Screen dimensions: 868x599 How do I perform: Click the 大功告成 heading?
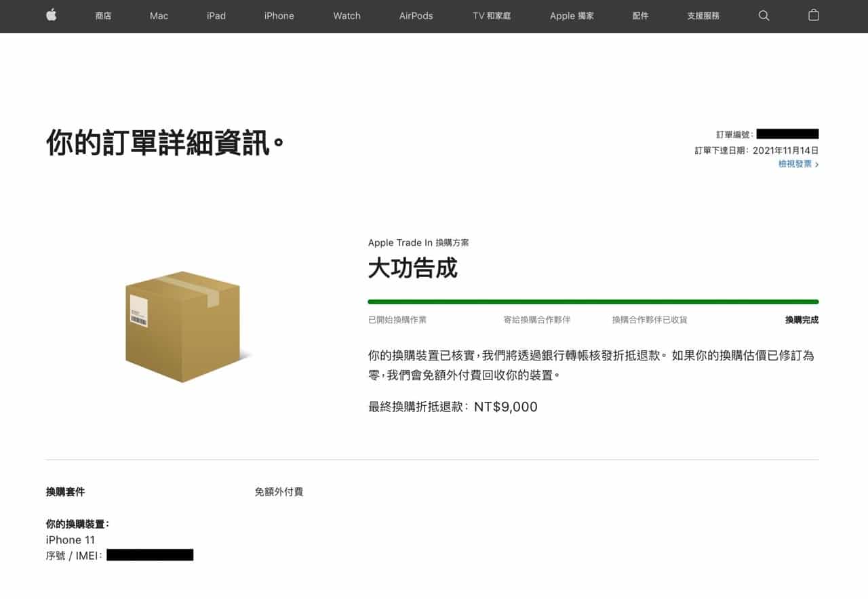(x=413, y=268)
